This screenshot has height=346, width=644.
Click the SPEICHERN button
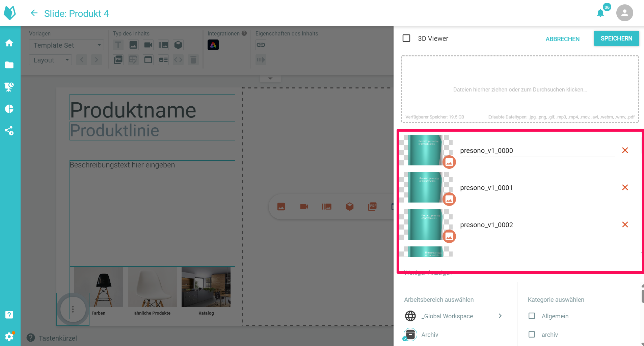coord(616,38)
